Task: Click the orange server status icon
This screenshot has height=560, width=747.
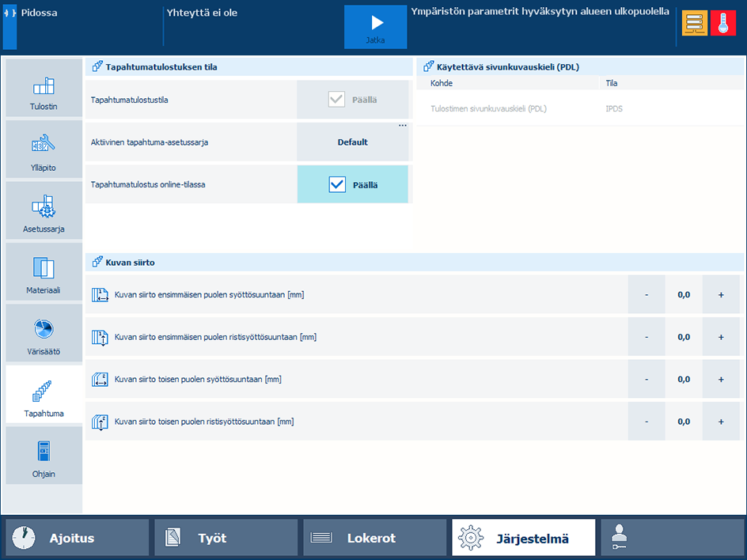Action: tap(696, 24)
